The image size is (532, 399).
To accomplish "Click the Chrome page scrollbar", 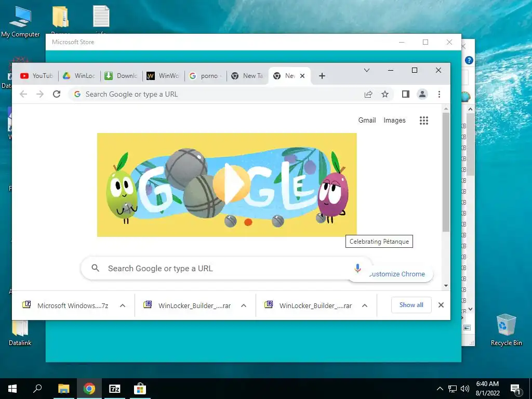I will point(446,172).
